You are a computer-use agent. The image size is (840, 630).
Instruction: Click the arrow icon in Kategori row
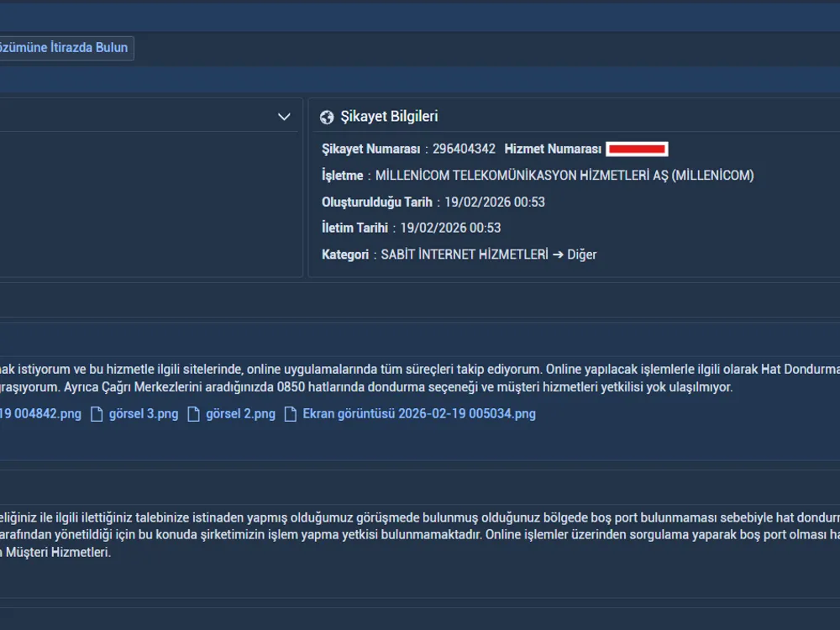(558, 255)
